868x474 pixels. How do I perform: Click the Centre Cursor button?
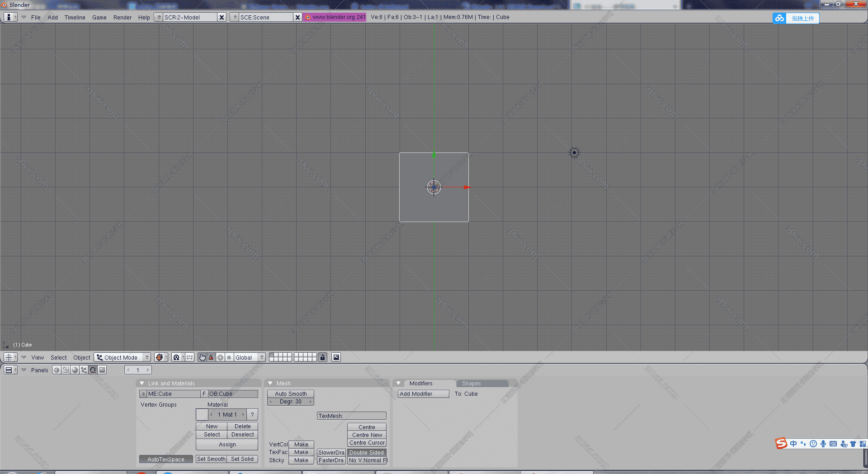pyautogui.click(x=367, y=443)
